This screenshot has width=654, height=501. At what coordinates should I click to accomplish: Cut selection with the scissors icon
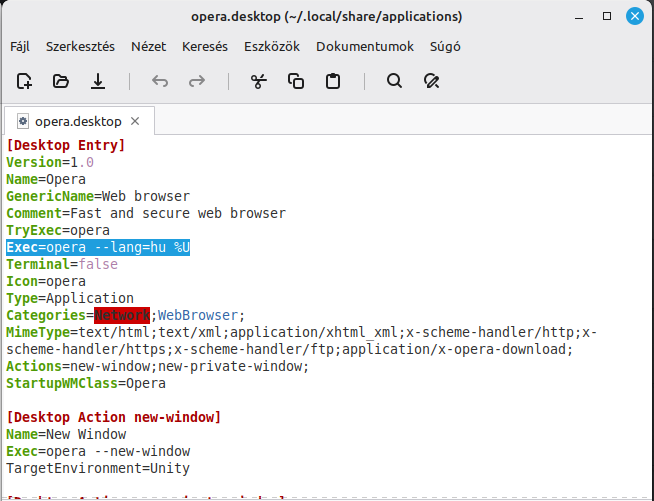pyautogui.click(x=259, y=81)
